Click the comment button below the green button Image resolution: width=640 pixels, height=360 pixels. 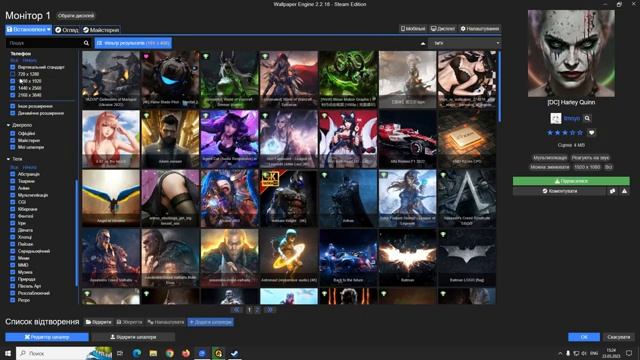(x=560, y=191)
